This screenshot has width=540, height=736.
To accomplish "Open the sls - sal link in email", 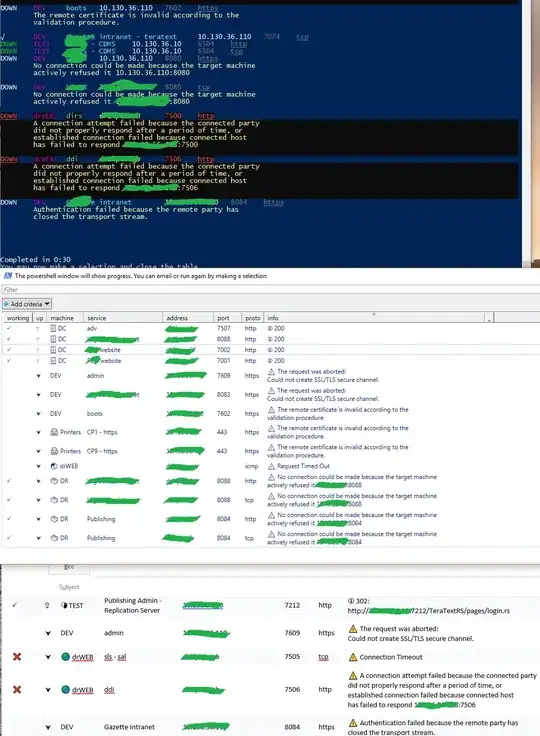I will pyautogui.click(x=115, y=657).
